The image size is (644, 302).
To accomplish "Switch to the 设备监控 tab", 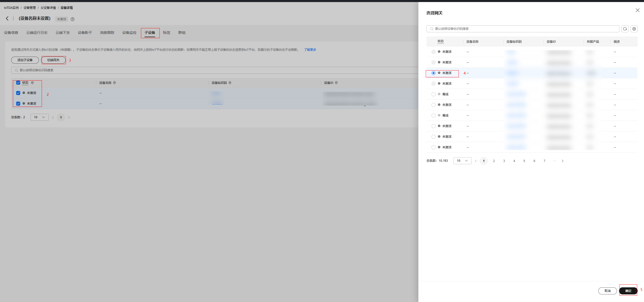I will tap(129, 33).
